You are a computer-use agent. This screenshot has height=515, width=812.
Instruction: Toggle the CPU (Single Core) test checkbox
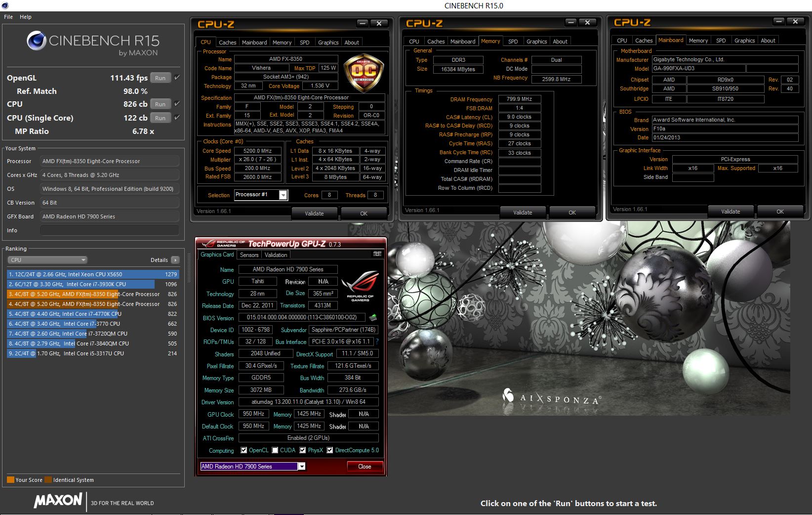[x=177, y=118]
